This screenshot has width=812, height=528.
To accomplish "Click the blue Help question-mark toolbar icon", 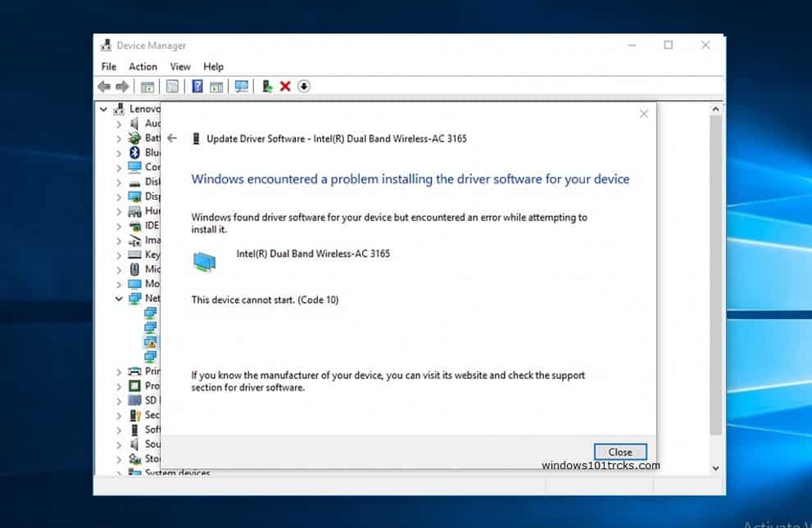I will click(197, 86).
